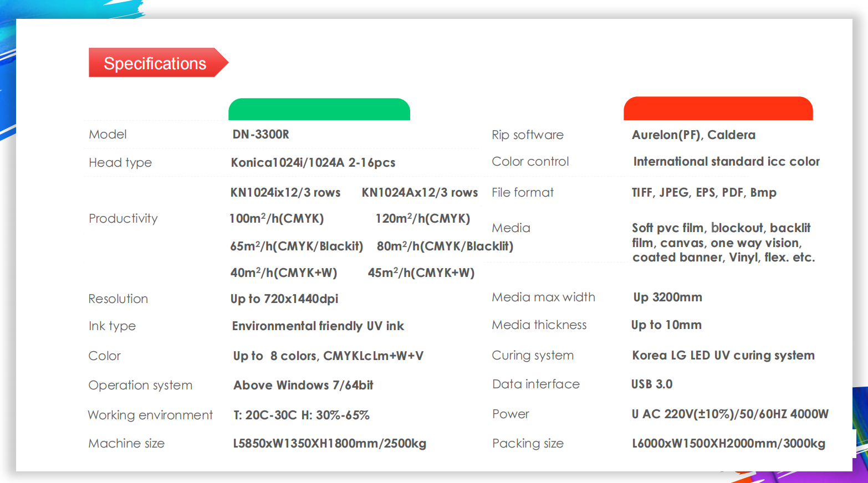The height and width of the screenshot is (483, 868).
Task: Click the Machine size dimensions value
Action: pos(329,444)
